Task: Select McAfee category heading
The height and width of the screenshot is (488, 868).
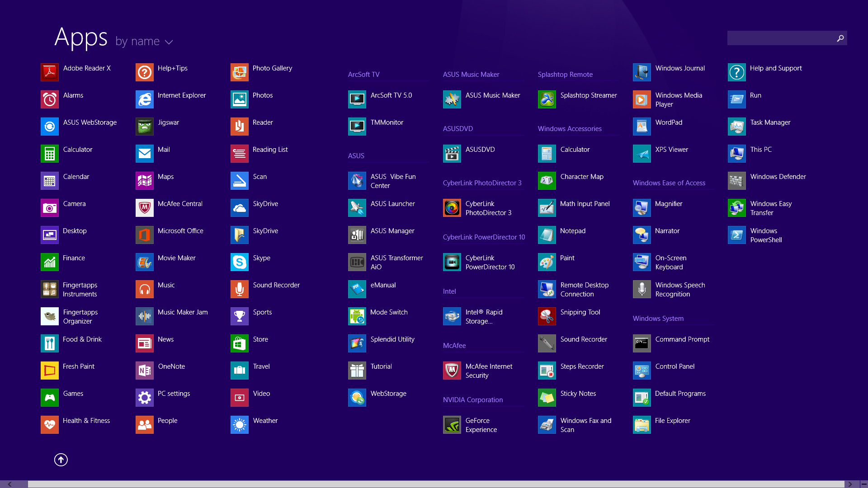Action: pyautogui.click(x=454, y=345)
